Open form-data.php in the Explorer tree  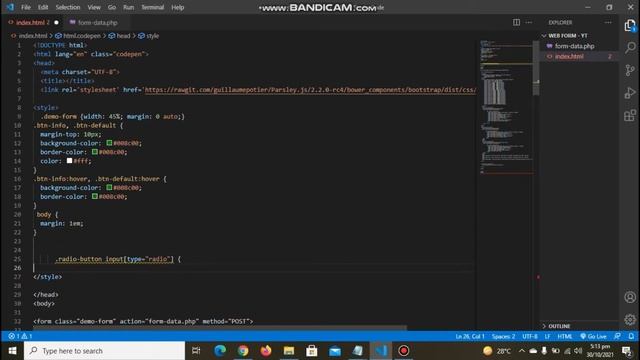coord(574,46)
